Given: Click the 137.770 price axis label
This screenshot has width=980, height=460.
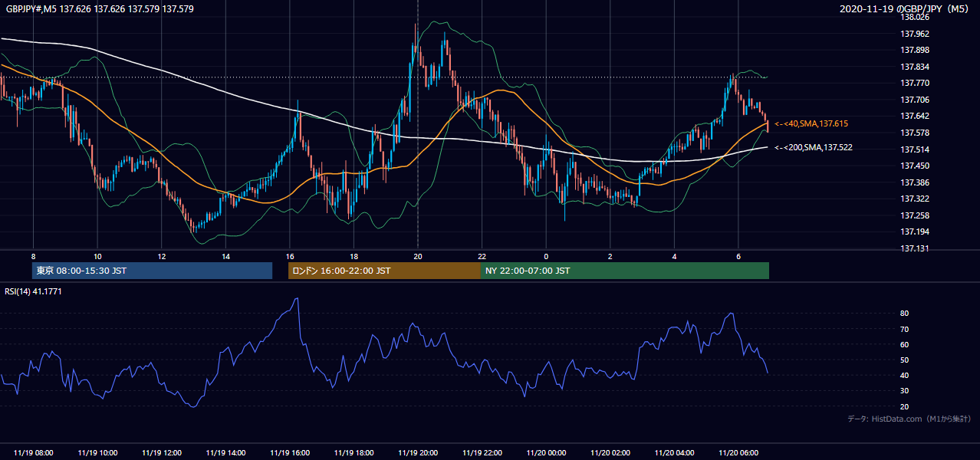Looking at the screenshot, I should tap(914, 83).
